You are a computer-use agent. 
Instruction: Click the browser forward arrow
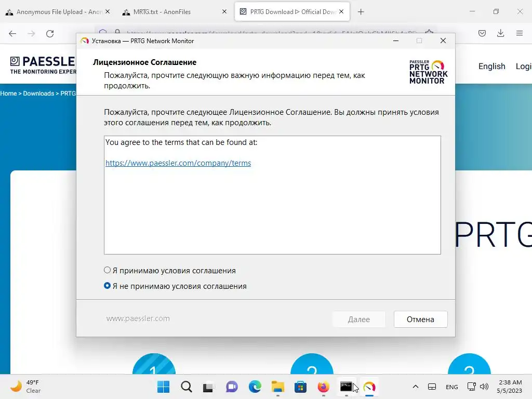pyautogui.click(x=31, y=33)
